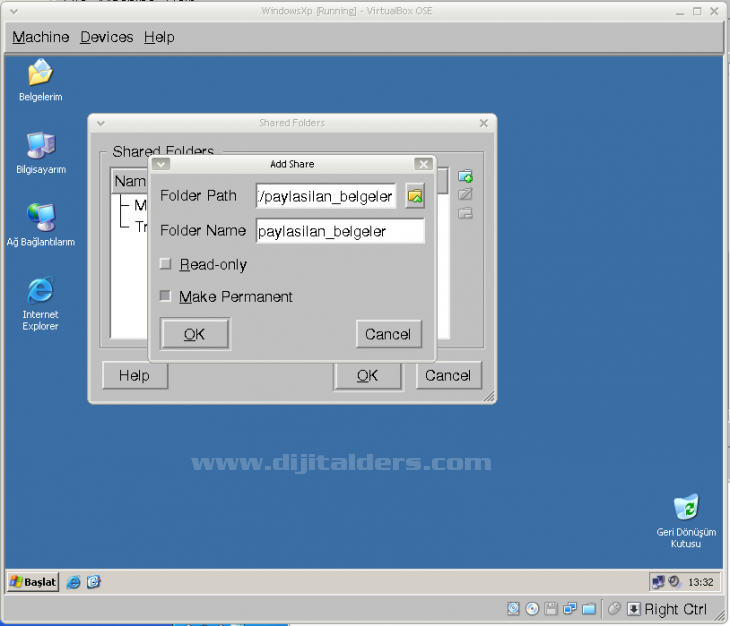The image size is (730, 626).
Task: Close the Shared Folders dialog
Action: point(484,123)
